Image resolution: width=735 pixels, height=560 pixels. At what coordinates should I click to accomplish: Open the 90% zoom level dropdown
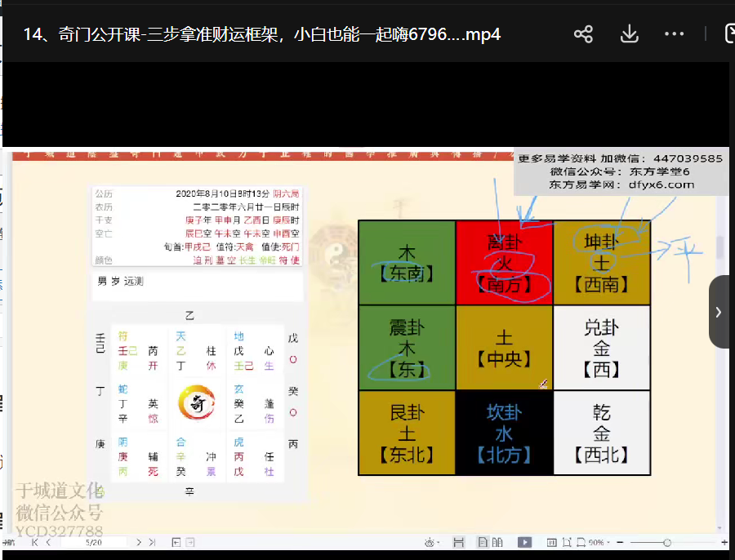click(x=598, y=542)
